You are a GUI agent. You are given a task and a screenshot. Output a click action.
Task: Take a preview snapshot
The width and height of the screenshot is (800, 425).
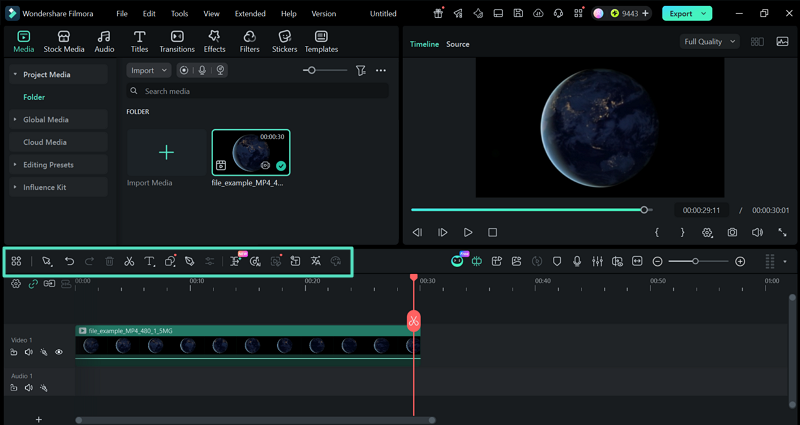pyautogui.click(x=732, y=233)
